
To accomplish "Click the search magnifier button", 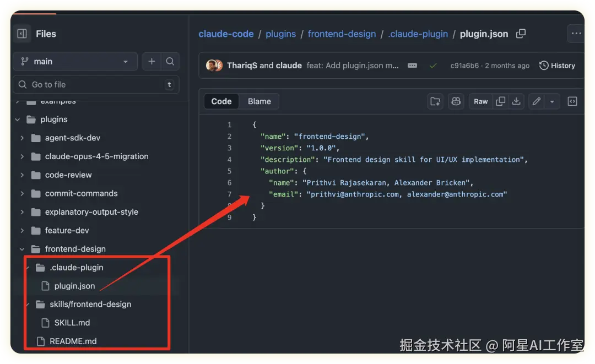I will [x=170, y=62].
